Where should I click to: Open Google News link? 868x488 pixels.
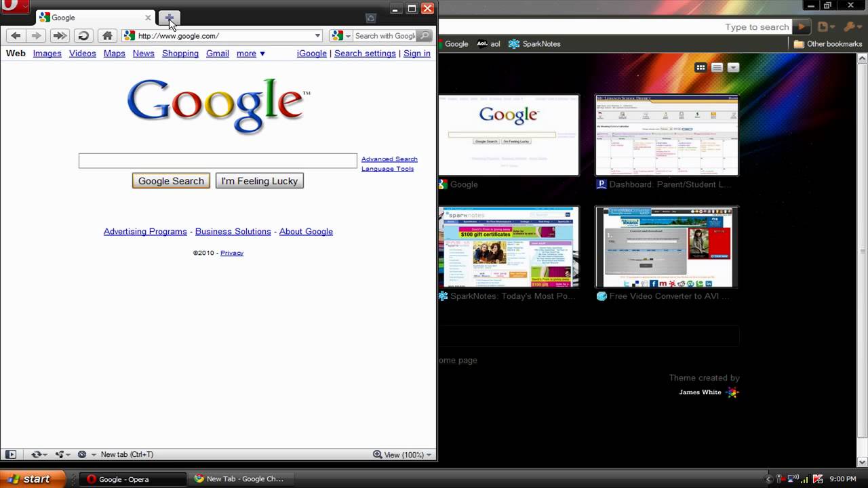coord(144,54)
